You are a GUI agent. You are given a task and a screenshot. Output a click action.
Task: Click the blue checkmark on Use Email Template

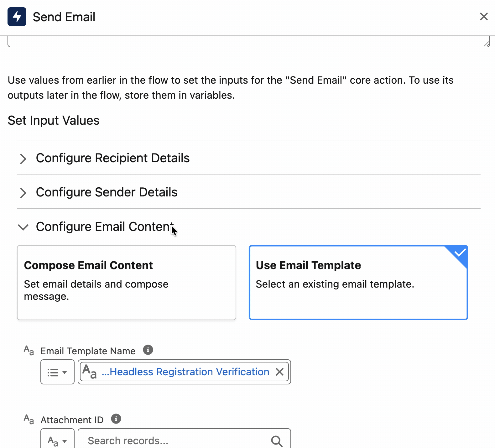[460, 253]
